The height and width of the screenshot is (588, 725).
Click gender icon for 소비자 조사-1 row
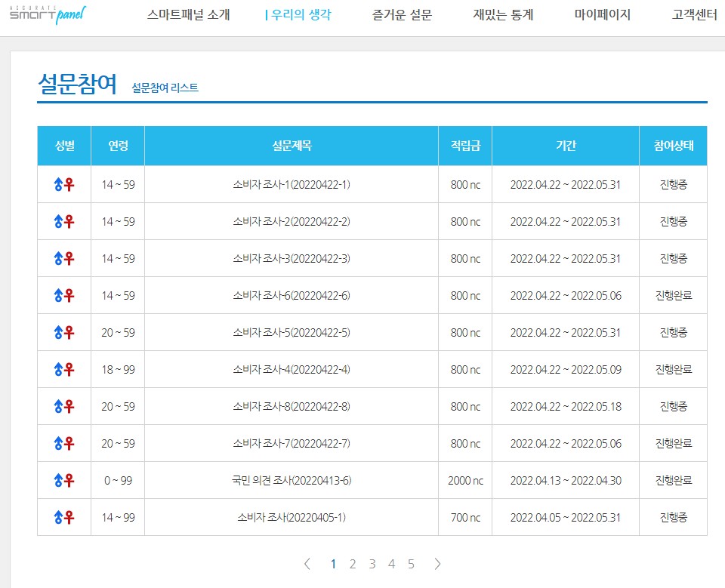[64, 185]
